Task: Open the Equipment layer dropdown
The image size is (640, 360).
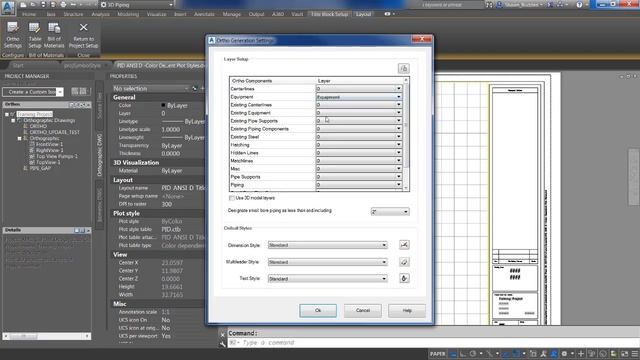Action: 359,97
